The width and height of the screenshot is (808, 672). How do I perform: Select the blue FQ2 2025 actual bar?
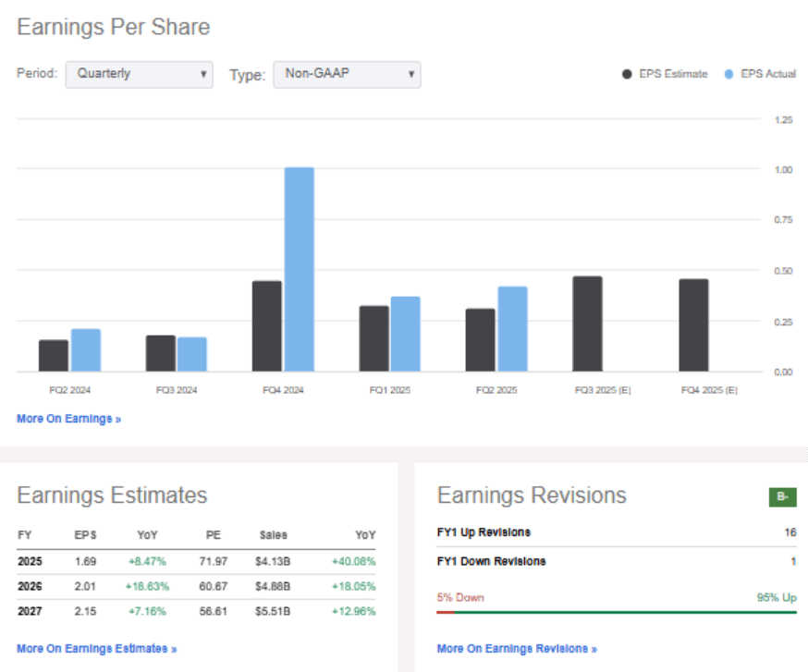512,329
